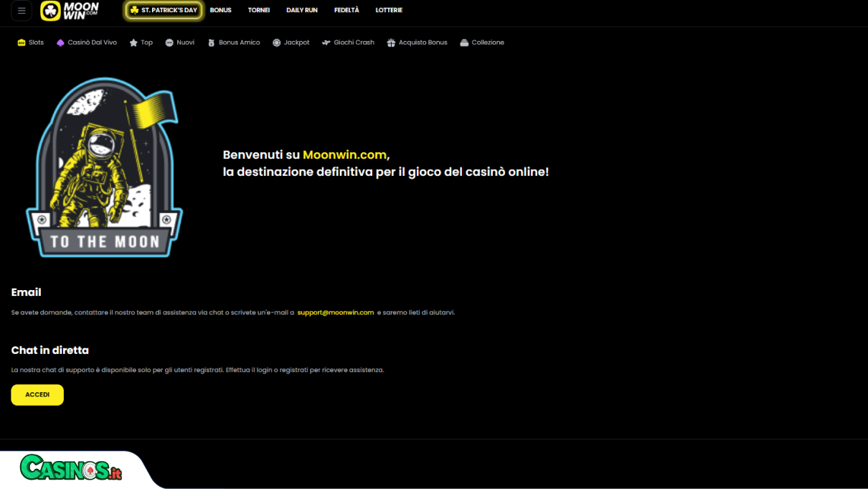Image resolution: width=868 pixels, height=489 pixels.
Task: Click the support@moonwin.com email link
Action: pos(336,312)
